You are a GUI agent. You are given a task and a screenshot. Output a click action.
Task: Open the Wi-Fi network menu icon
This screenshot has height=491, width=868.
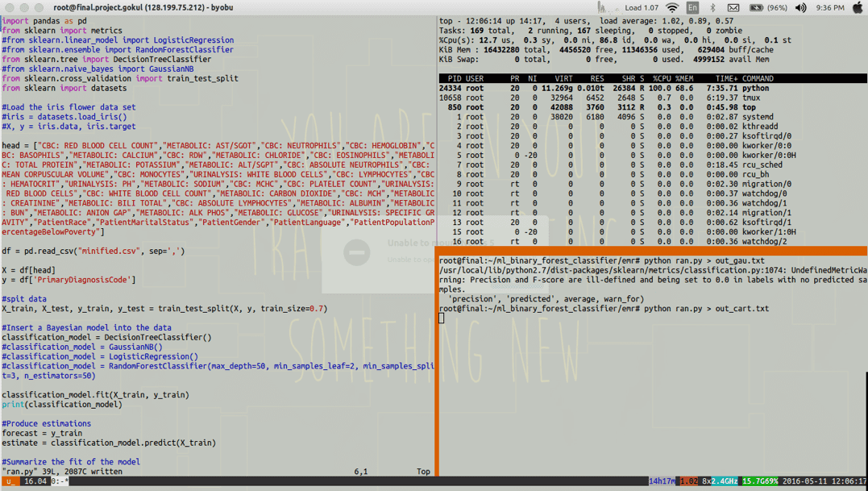click(x=672, y=8)
